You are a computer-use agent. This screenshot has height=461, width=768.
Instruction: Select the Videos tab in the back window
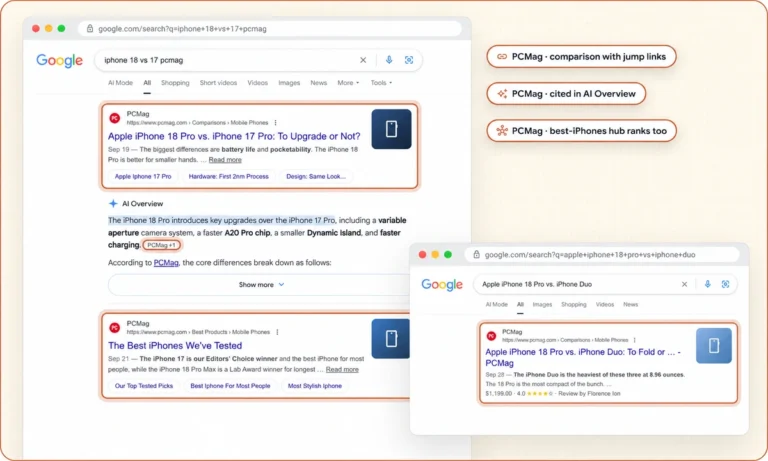pyautogui.click(x=258, y=83)
